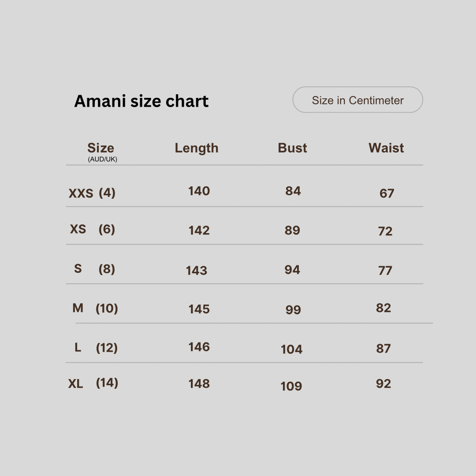
Task: Click the S (8) size row label
Action: click(x=94, y=269)
